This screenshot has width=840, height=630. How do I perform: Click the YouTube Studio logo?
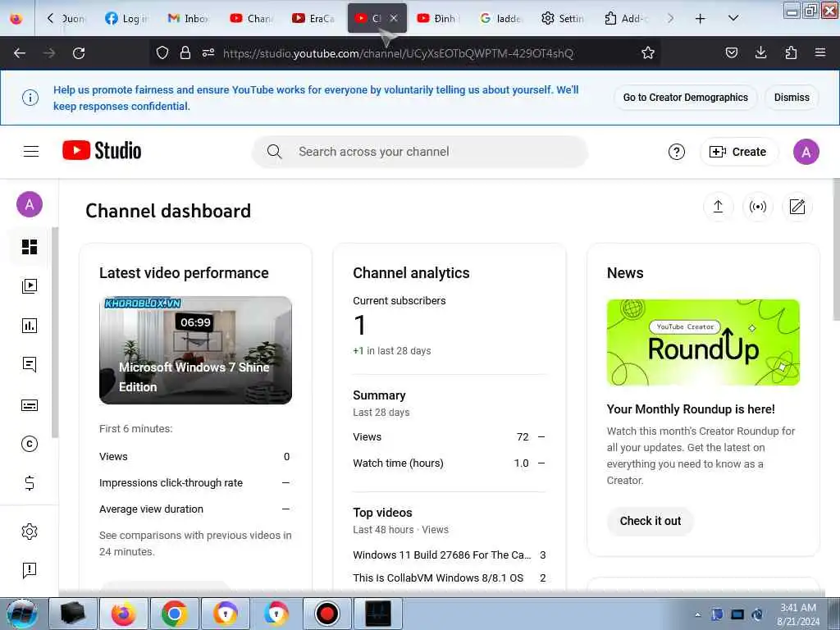(x=102, y=151)
